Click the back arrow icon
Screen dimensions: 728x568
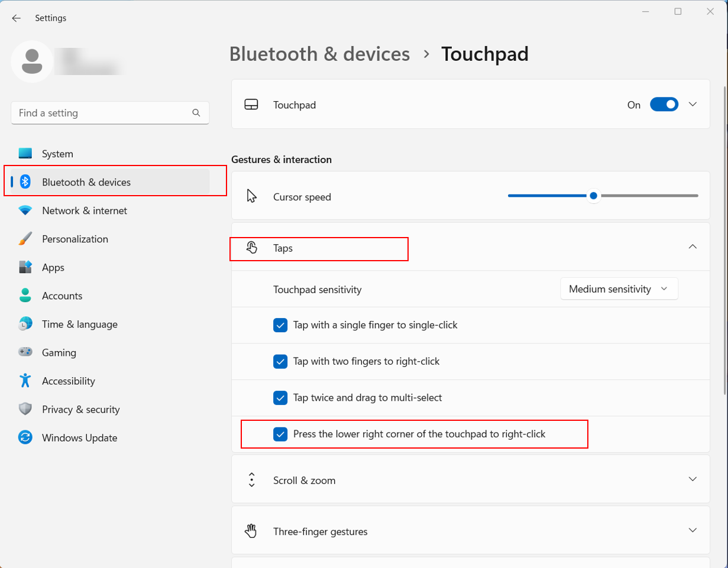pyautogui.click(x=16, y=18)
